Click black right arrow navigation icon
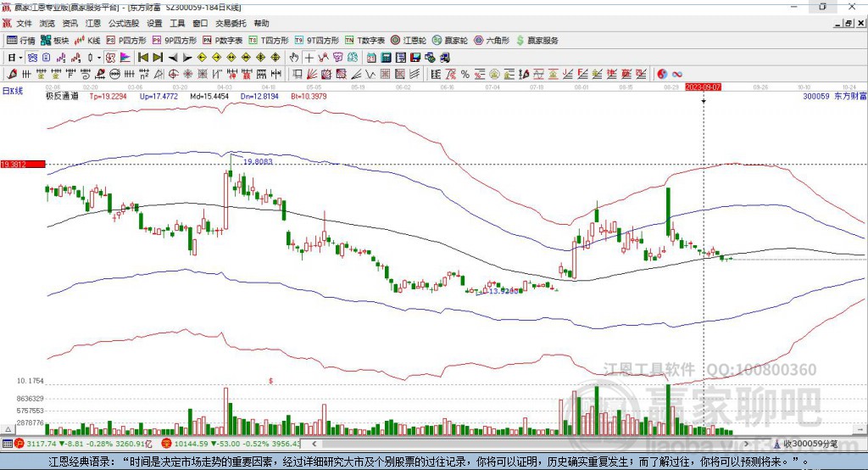Viewport: 868px width, 470px height. coord(187,58)
